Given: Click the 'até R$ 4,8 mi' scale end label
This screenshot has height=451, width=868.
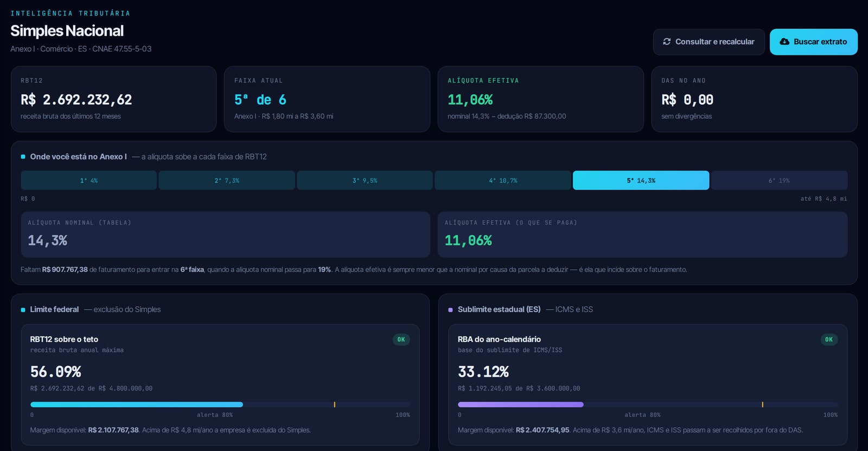Looking at the screenshot, I should point(824,199).
